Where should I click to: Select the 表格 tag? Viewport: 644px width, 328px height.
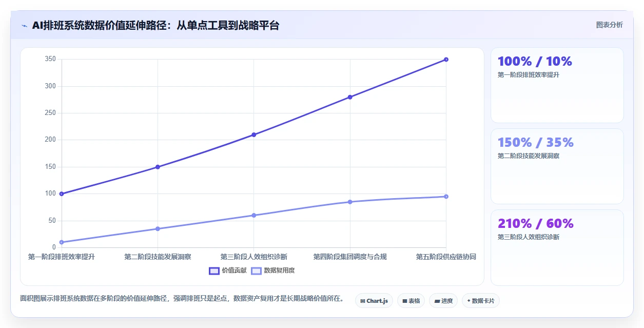point(411,301)
